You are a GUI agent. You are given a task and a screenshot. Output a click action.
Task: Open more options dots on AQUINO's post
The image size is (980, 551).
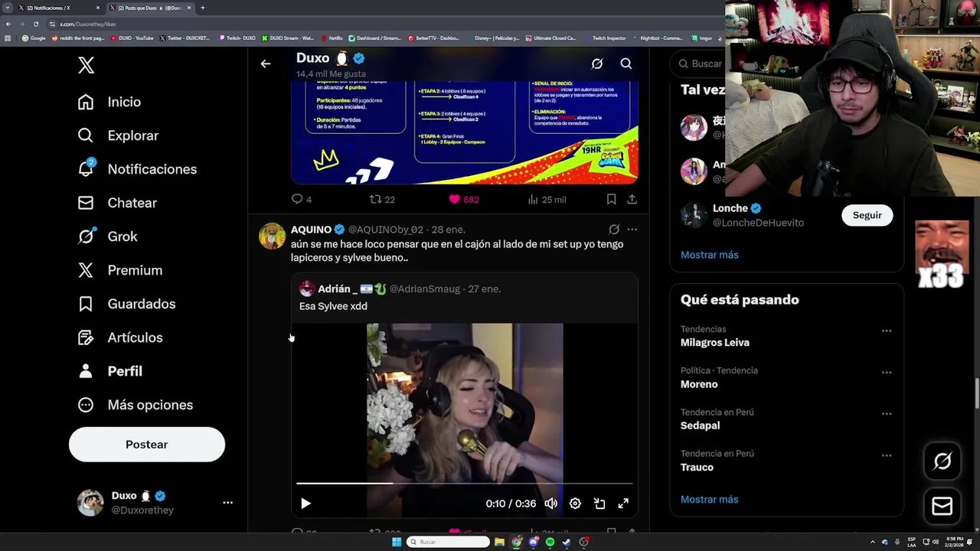[x=632, y=230]
